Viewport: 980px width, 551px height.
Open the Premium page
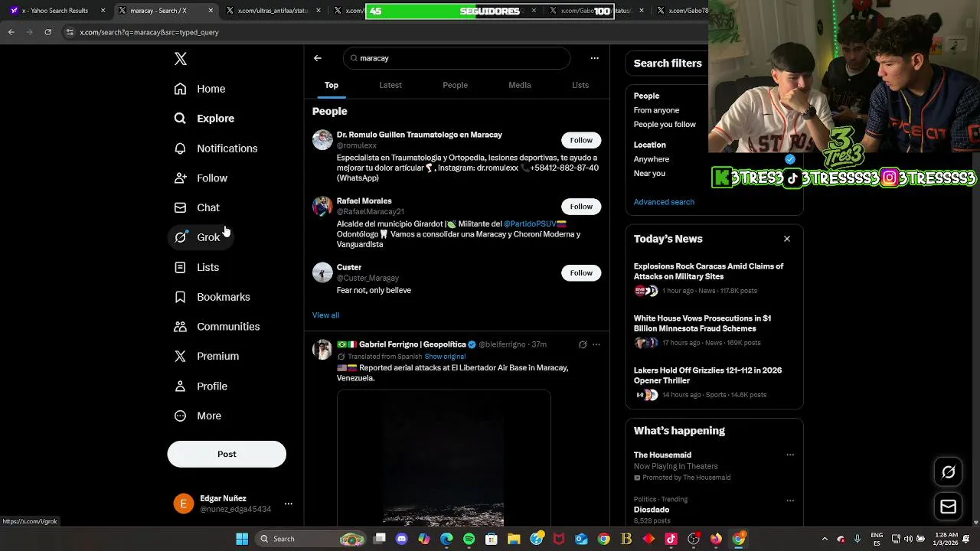(x=207, y=356)
